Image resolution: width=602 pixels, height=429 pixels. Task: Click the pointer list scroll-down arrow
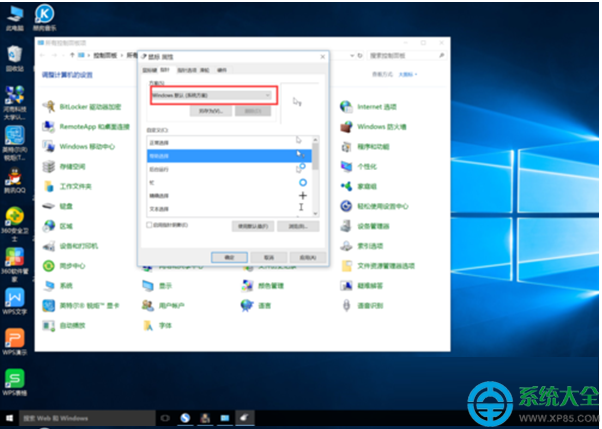(315, 214)
